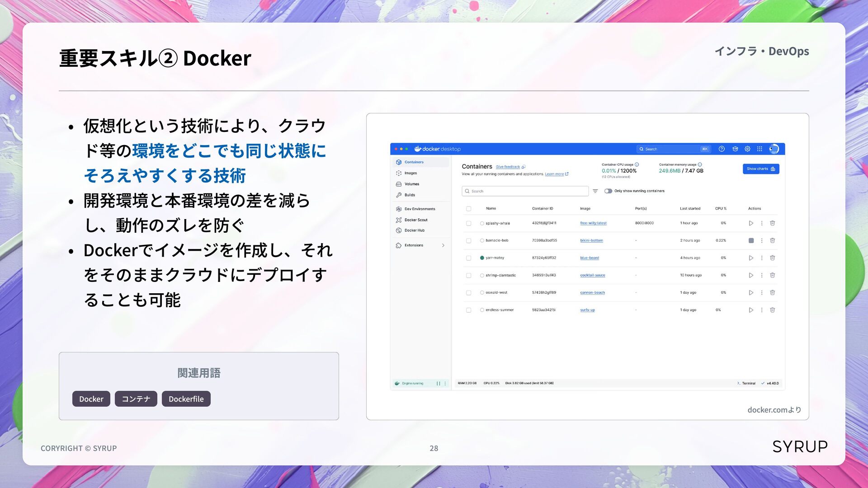This screenshot has height=488, width=868.
Task: Open Docker Desktop settings gear
Action: click(x=747, y=149)
